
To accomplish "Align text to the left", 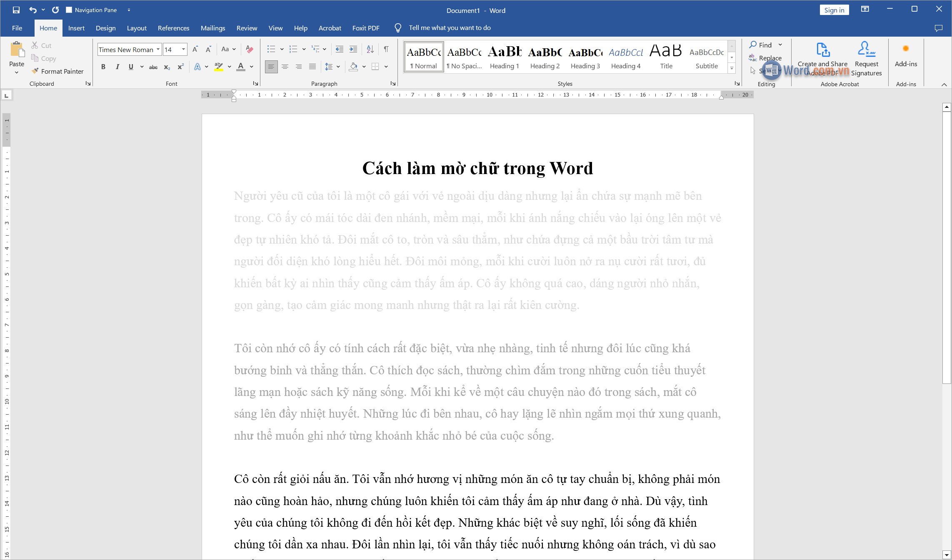I will coord(271,67).
